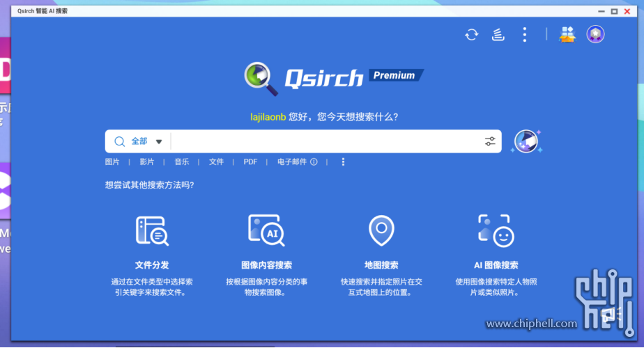Filter search by 文件
Viewport: 644px width, 348px height.
coord(216,161)
